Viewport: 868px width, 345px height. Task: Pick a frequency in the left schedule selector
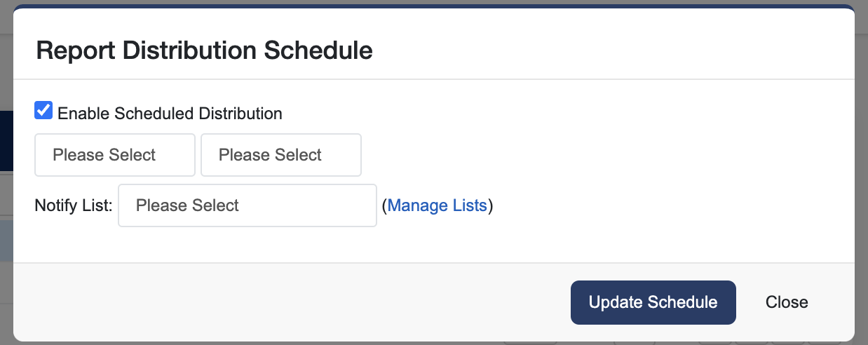coord(115,155)
